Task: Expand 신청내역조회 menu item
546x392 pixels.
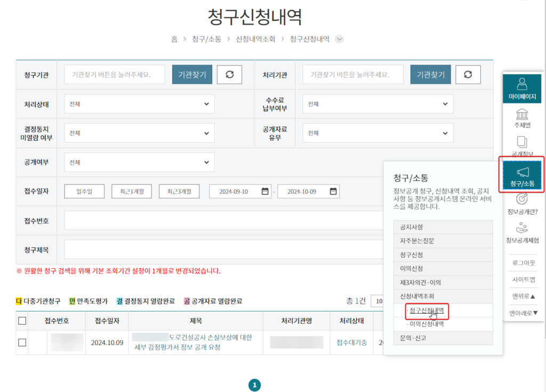Action: click(x=443, y=296)
